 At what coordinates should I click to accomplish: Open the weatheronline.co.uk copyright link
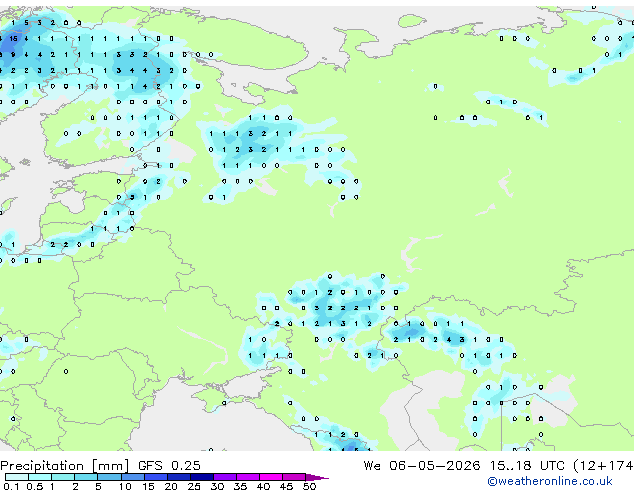point(550,481)
